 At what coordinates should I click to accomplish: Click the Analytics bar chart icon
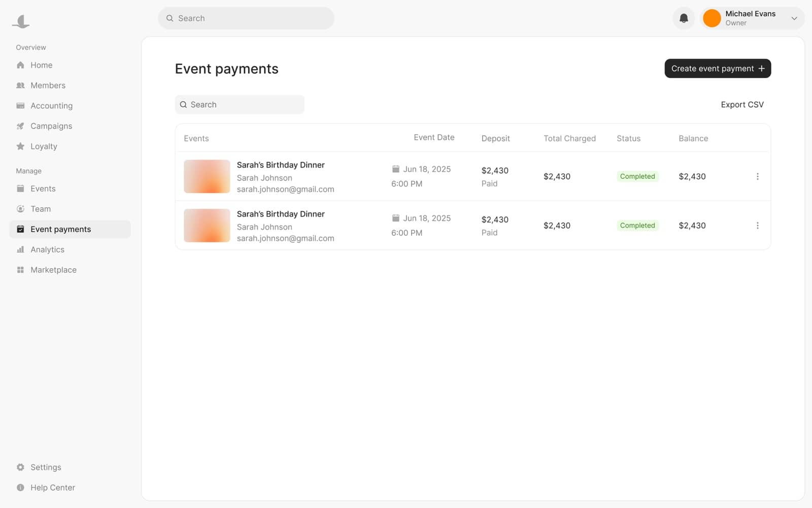pos(20,249)
